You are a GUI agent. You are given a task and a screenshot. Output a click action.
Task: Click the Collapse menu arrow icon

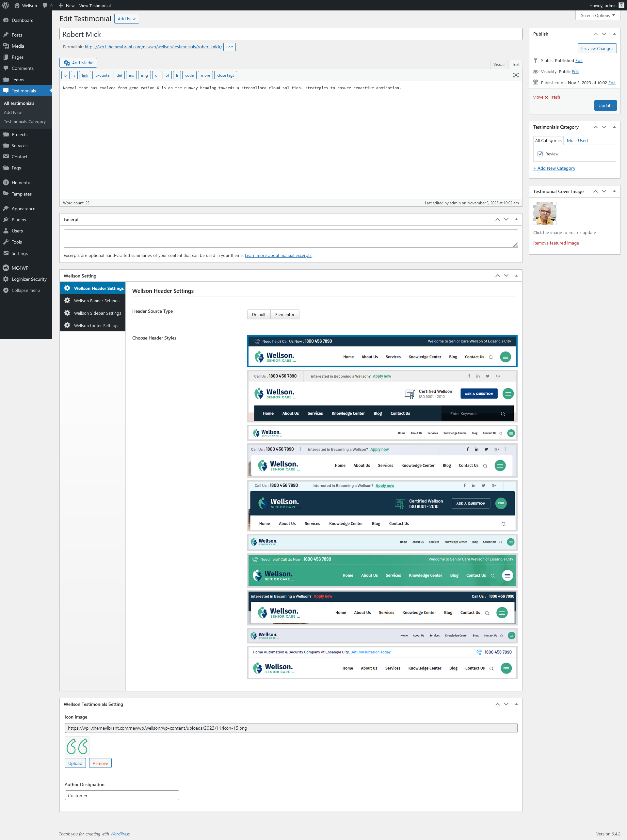[x=6, y=290]
